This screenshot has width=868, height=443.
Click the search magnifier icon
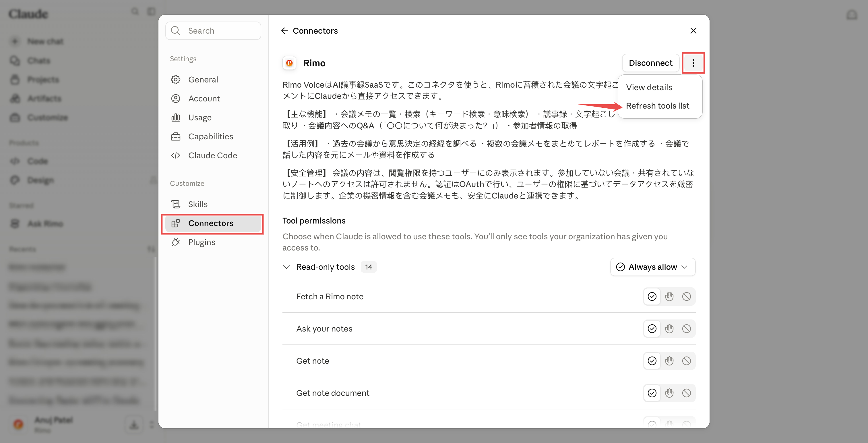[176, 31]
